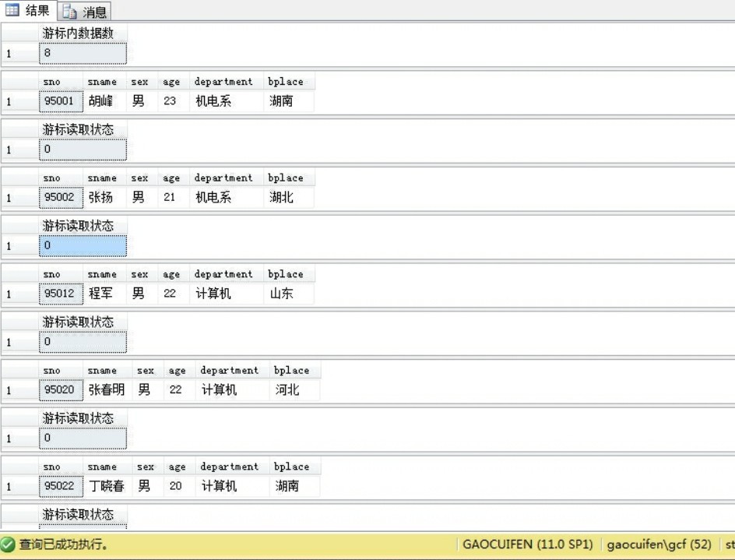Select 机电系 department cell in 胡峰 row

(227, 101)
